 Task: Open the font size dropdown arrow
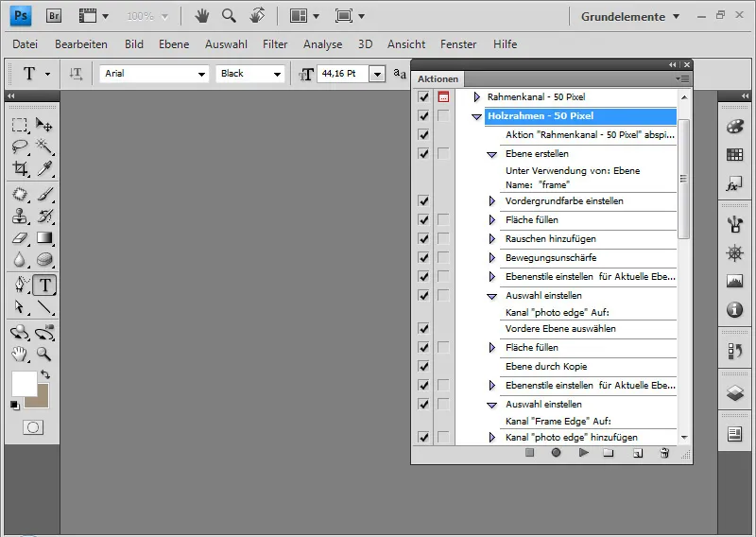pyautogui.click(x=377, y=75)
